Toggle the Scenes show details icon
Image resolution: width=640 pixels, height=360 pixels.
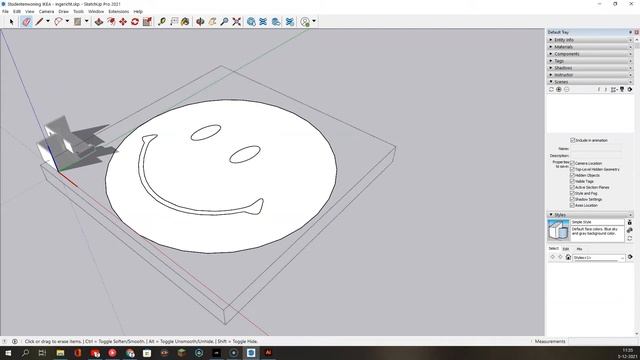pos(622,89)
